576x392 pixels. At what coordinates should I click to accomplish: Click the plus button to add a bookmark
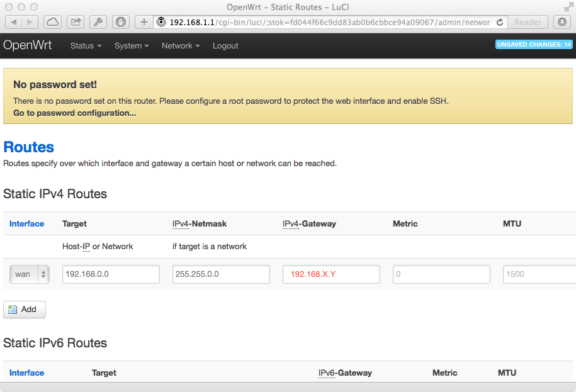tap(144, 23)
